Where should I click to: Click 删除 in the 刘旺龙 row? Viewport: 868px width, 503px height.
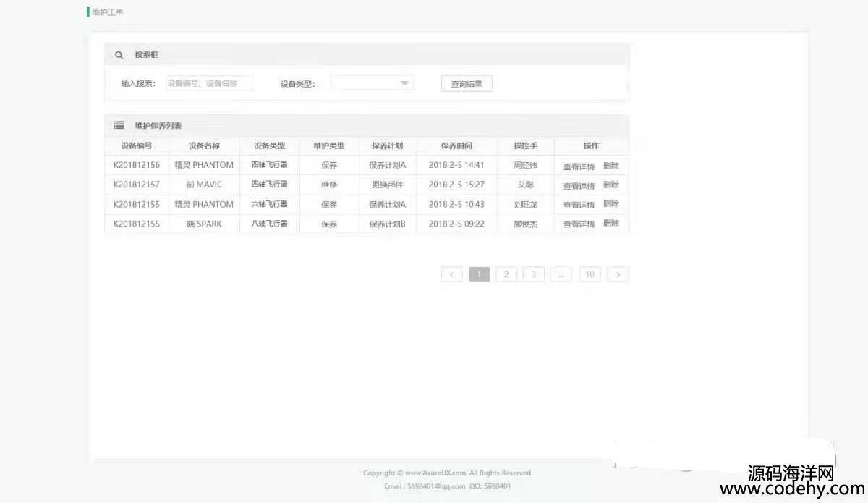point(611,204)
